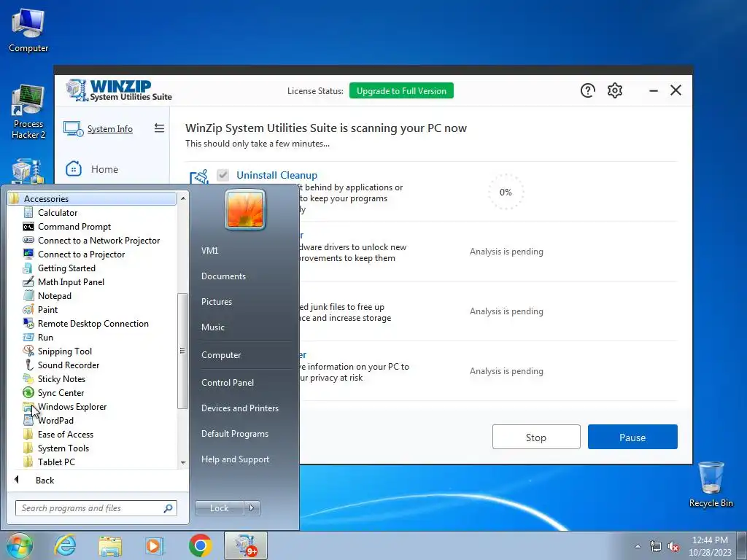Open Pictures from the Start menu
The image size is (747, 560).
[216, 302]
